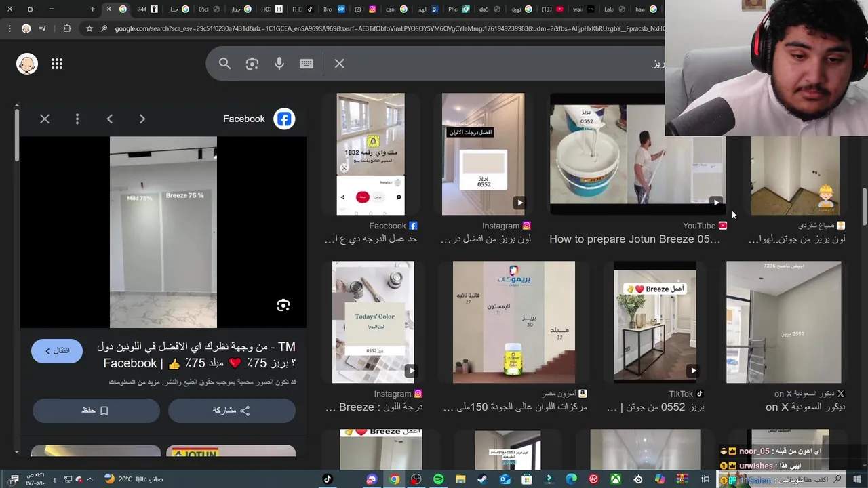Switch to the YouTube (133 tab
This screenshot has height=488, width=868.
(551, 9)
